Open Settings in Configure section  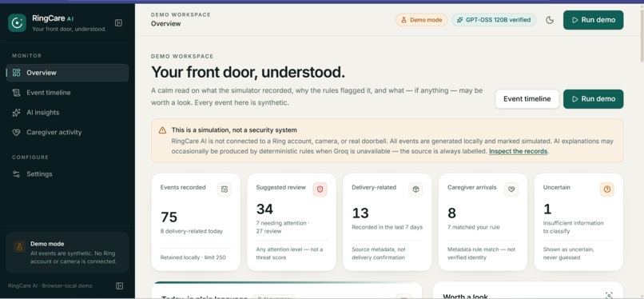pos(67,174)
